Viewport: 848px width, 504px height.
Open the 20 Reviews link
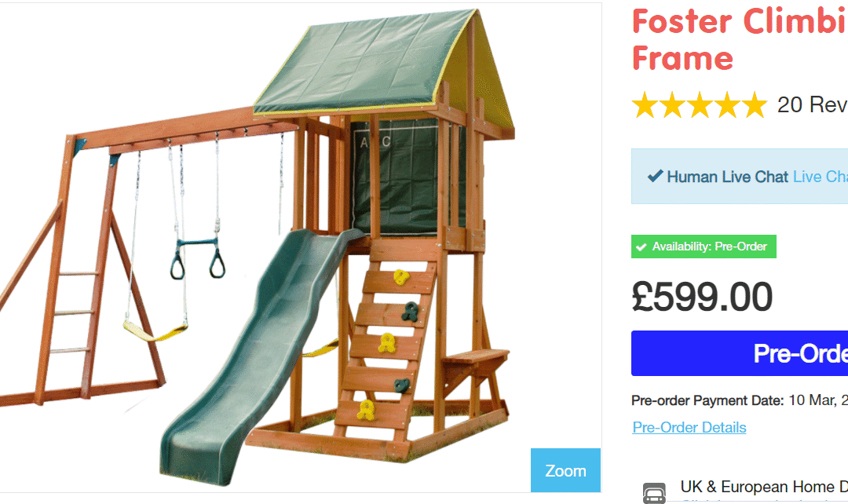[x=813, y=104]
